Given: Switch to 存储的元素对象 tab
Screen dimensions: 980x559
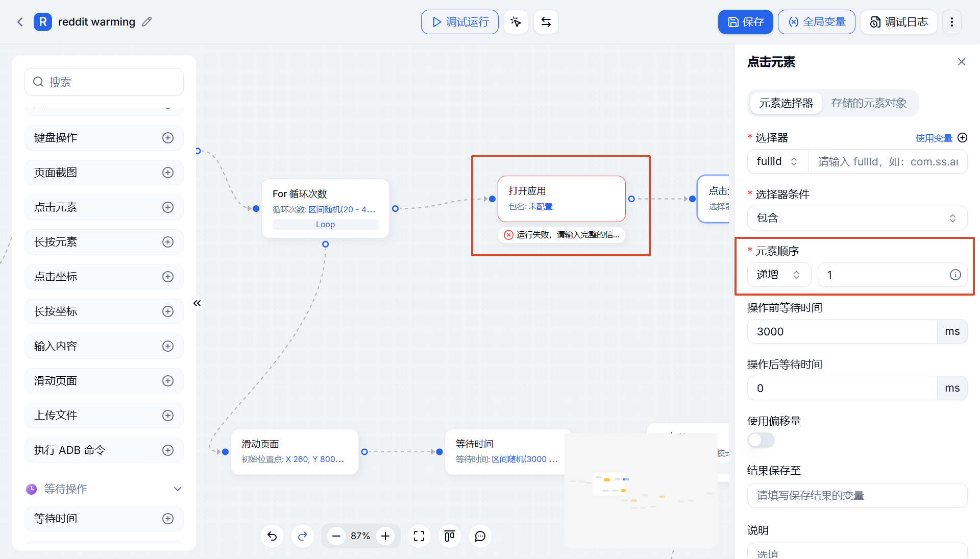Looking at the screenshot, I should [869, 103].
